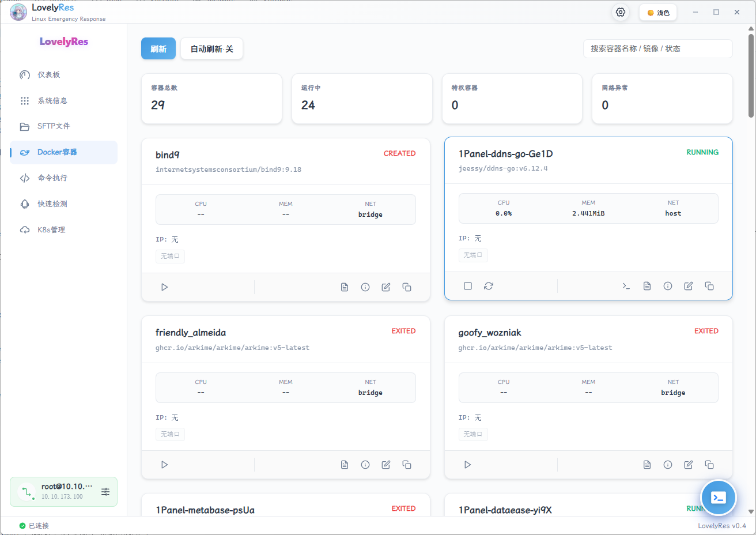Open connection settings sliders icon beside root@10.10
The image size is (756, 535).
pos(105,492)
